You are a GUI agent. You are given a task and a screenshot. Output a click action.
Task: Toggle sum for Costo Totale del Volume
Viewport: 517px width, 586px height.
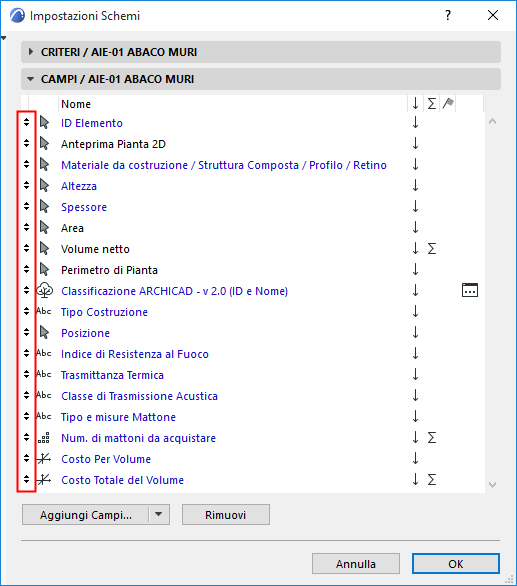pyautogui.click(x=432, y=479)
